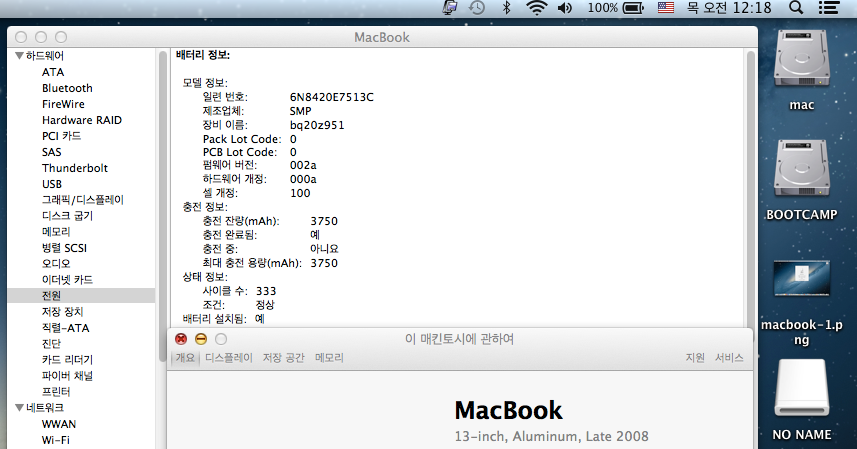Click the 지원 link

(x=695, y=358)
